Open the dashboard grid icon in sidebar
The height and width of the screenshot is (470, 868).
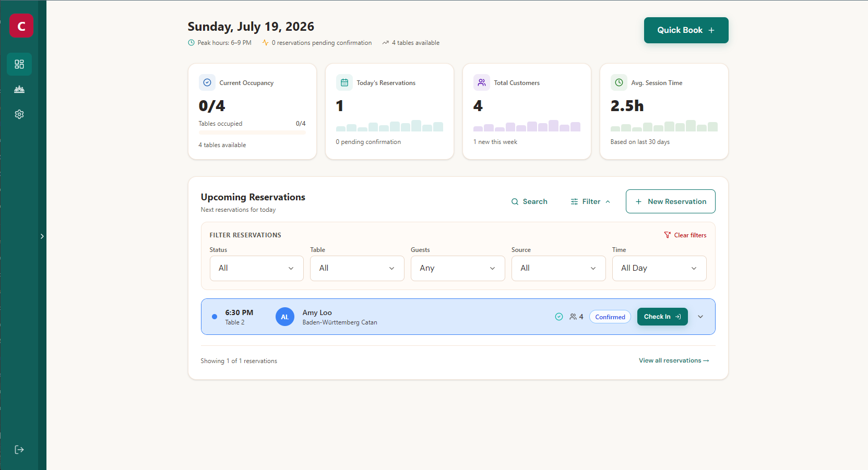click(19, 64)
